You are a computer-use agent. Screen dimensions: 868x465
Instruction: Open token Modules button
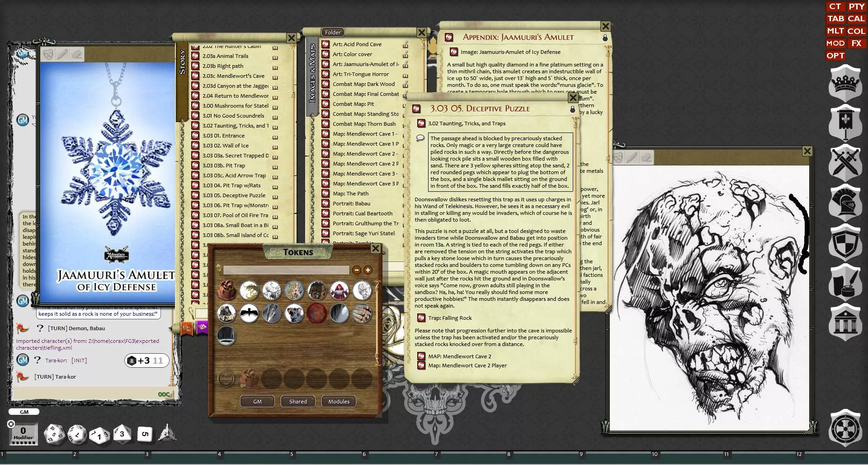(x=339, y=402)
